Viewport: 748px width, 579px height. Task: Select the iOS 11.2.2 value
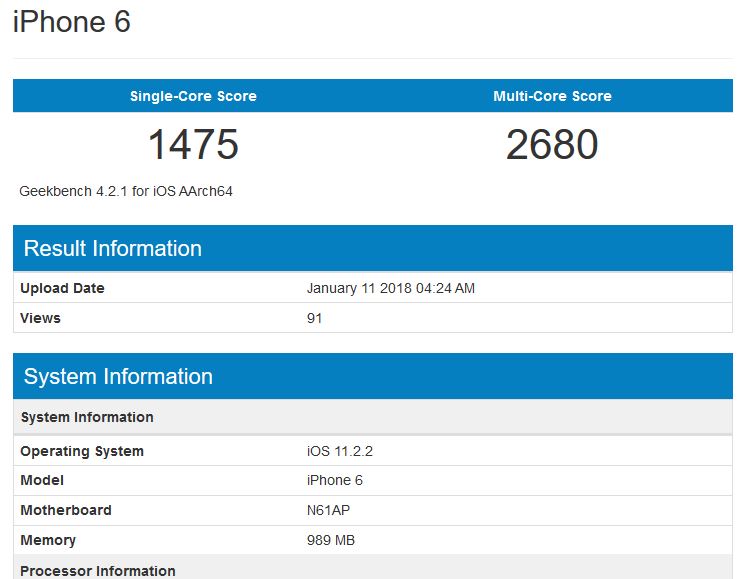point(340,451)
